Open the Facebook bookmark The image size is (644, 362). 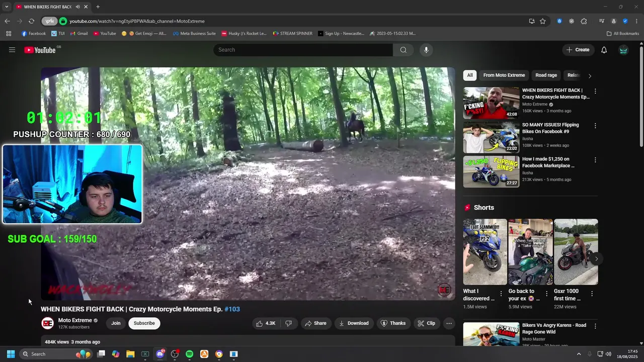tap(34, 34)
